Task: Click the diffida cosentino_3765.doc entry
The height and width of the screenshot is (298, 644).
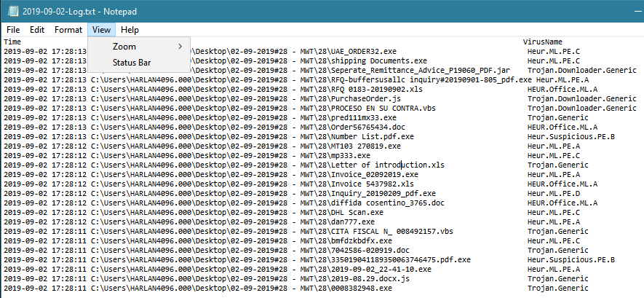Action: click(387, 203)
